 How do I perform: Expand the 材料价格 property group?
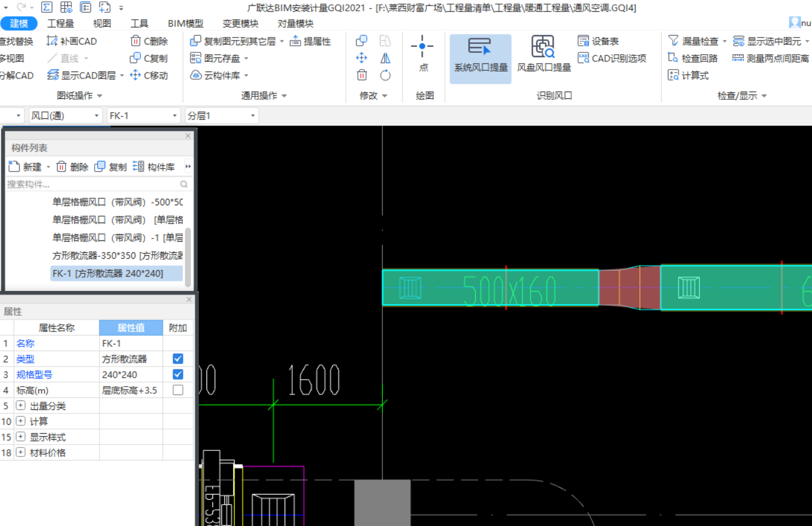click(21, 452)
